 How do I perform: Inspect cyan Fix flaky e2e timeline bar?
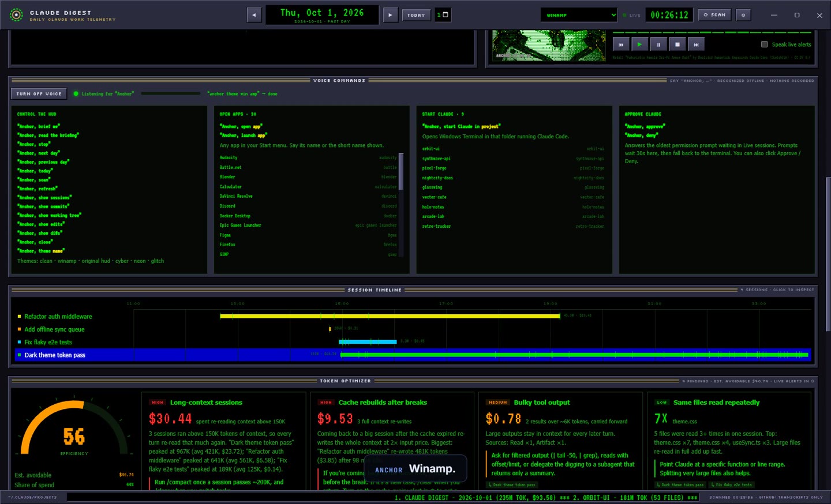pyautogui.click(x=368, y=341)
